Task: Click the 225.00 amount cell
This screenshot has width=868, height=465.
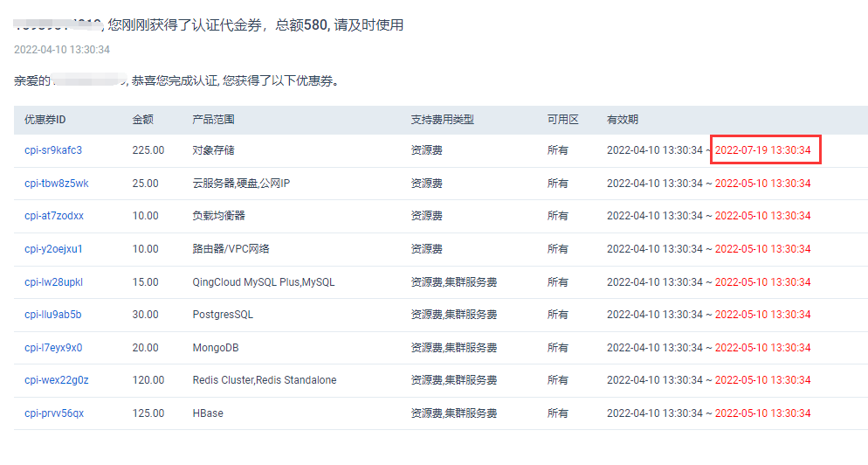Action: [148, 150]
